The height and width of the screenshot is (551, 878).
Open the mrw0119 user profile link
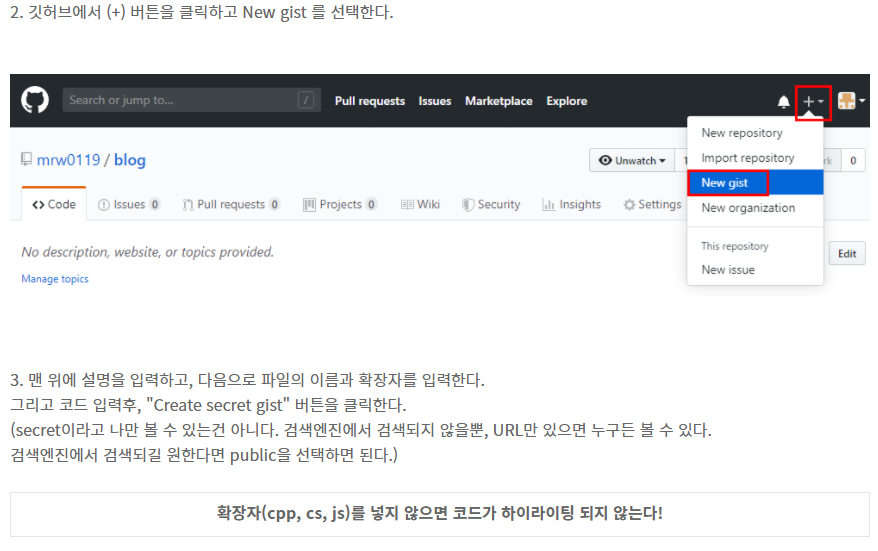coord(68,160)
